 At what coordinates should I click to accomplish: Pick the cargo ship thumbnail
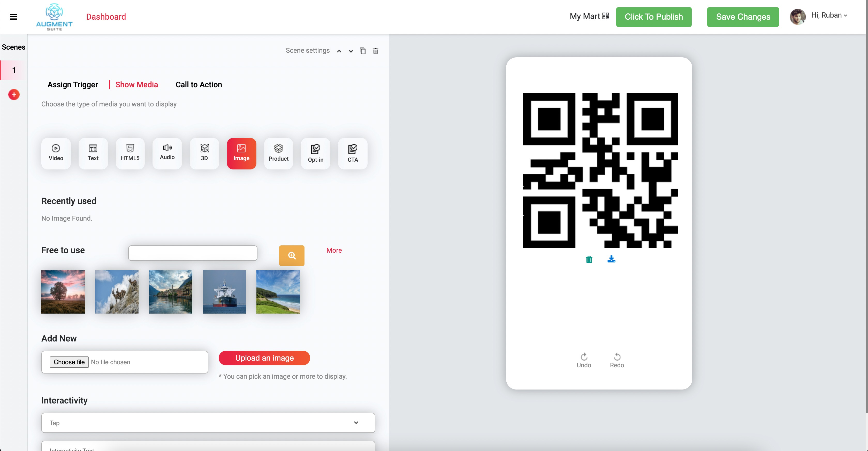tap(224, 292)
